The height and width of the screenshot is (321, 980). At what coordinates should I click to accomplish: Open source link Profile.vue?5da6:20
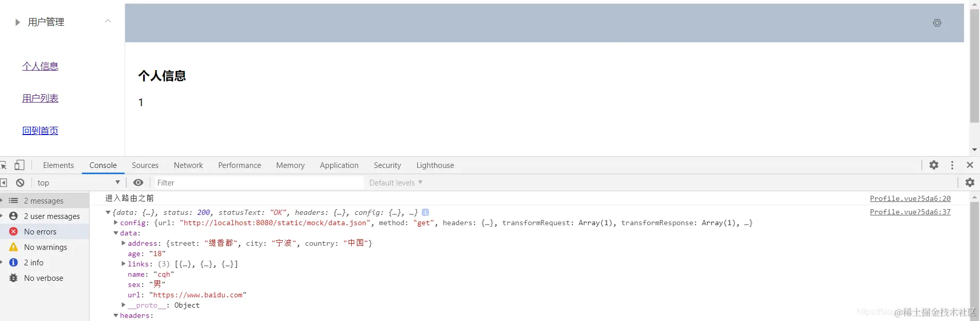(910, 198)
